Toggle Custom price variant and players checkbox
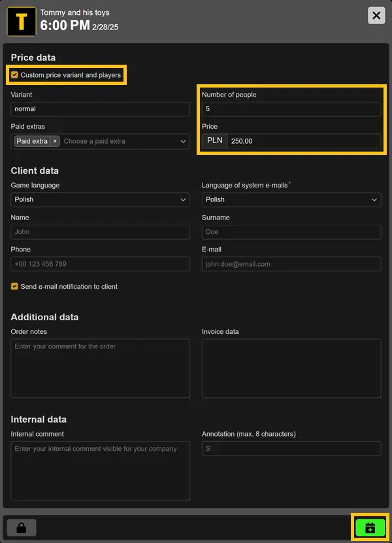Viewport: 392px width, 543px height. point(15,75)
